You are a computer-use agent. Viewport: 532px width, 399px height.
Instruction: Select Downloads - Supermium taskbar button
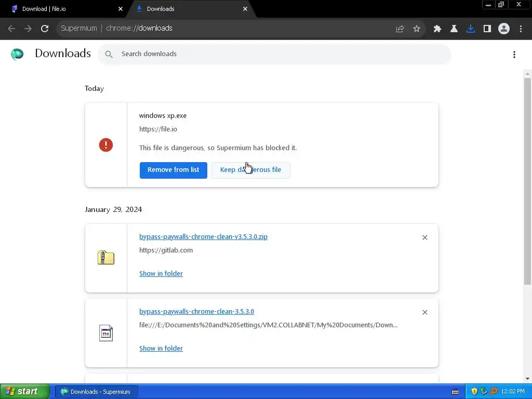coord(96,392)
